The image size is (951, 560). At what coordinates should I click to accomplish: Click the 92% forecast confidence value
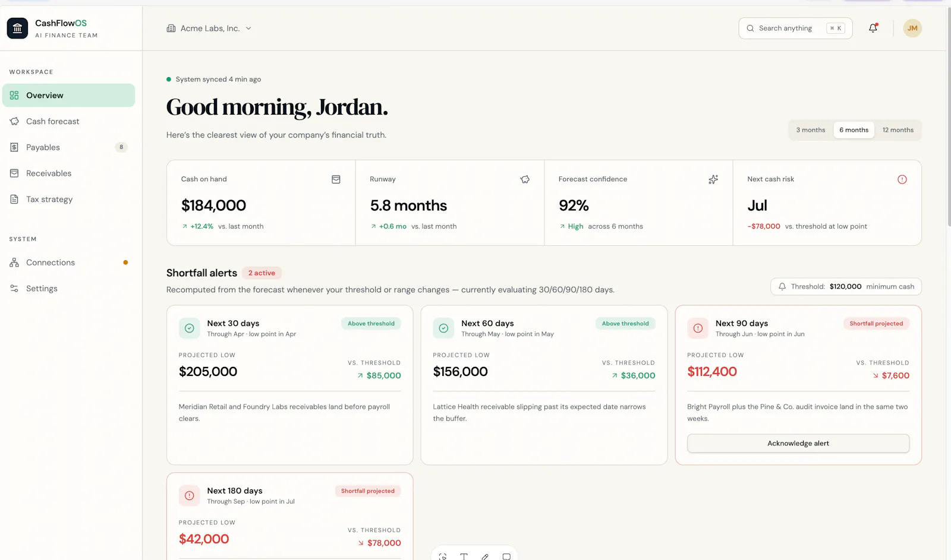[x=574, y=205]
